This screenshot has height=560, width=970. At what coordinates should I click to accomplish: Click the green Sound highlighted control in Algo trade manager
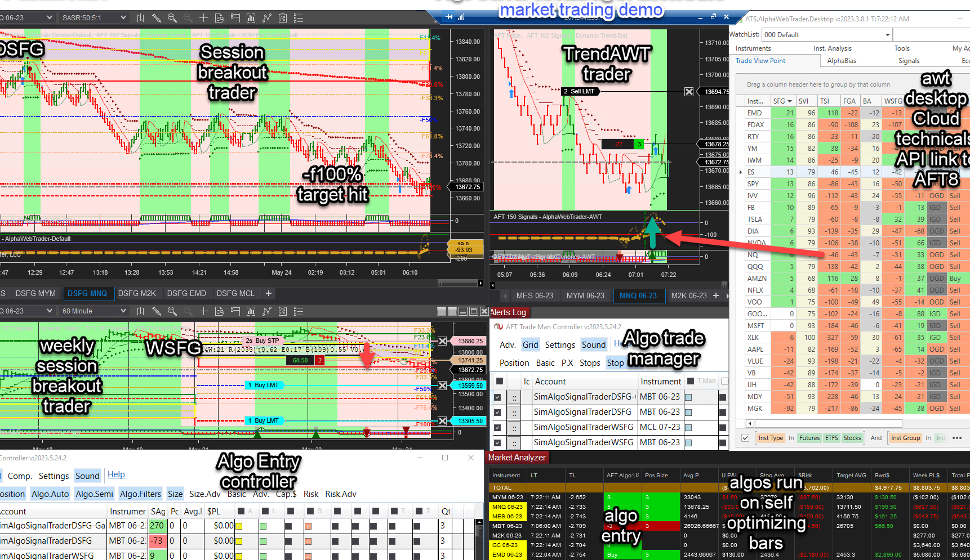[594, 344]
